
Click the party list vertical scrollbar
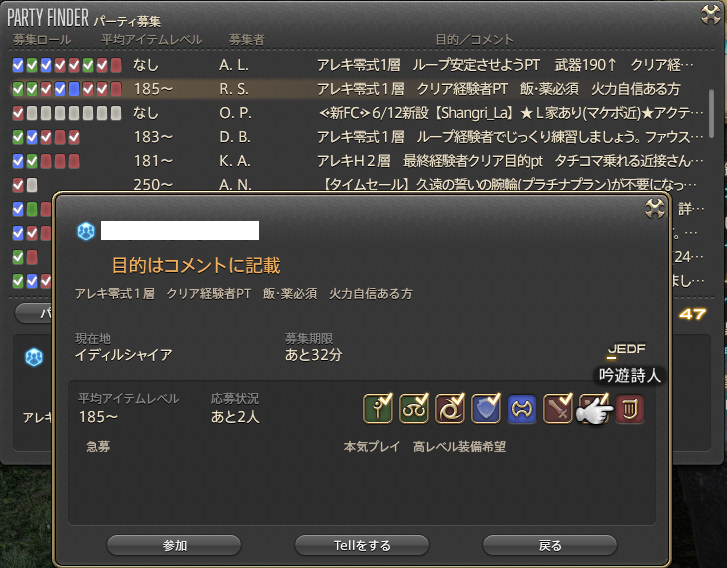(x=711, y=111)
